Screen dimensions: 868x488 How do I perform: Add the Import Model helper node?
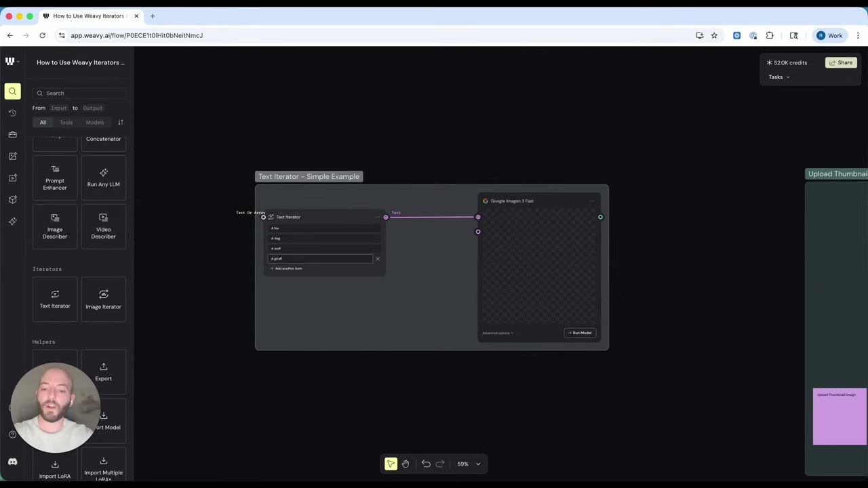tap(103, 420)
